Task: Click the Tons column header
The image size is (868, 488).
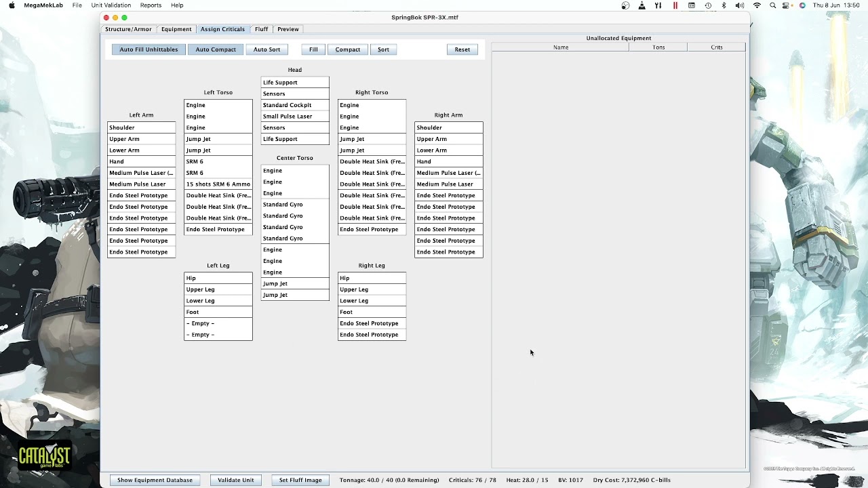Action: tap(658, 47)
